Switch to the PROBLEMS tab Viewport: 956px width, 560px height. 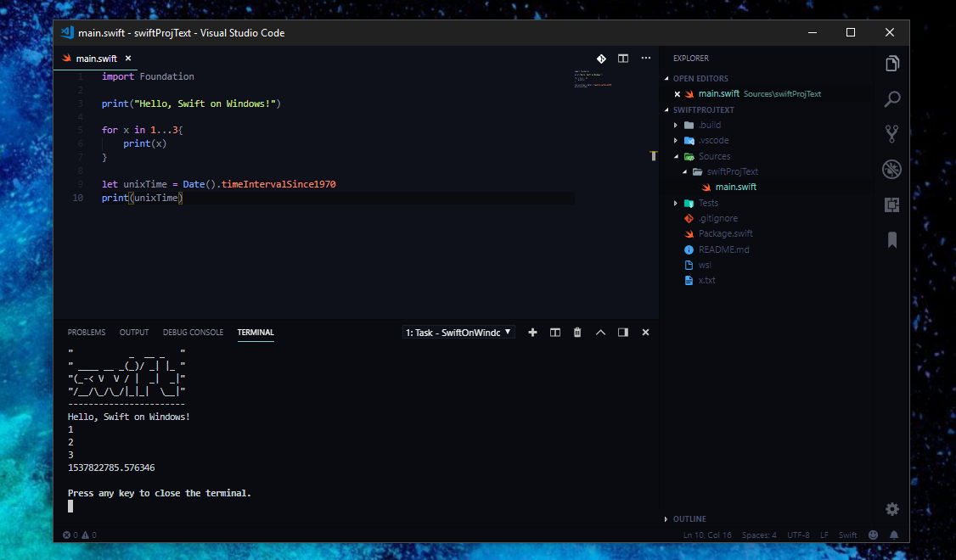point(87,332)
